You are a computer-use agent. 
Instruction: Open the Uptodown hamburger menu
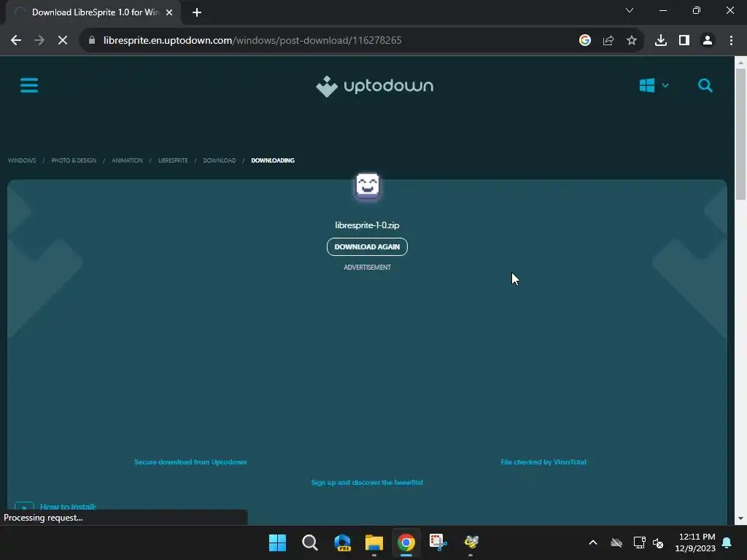point(29,86)
